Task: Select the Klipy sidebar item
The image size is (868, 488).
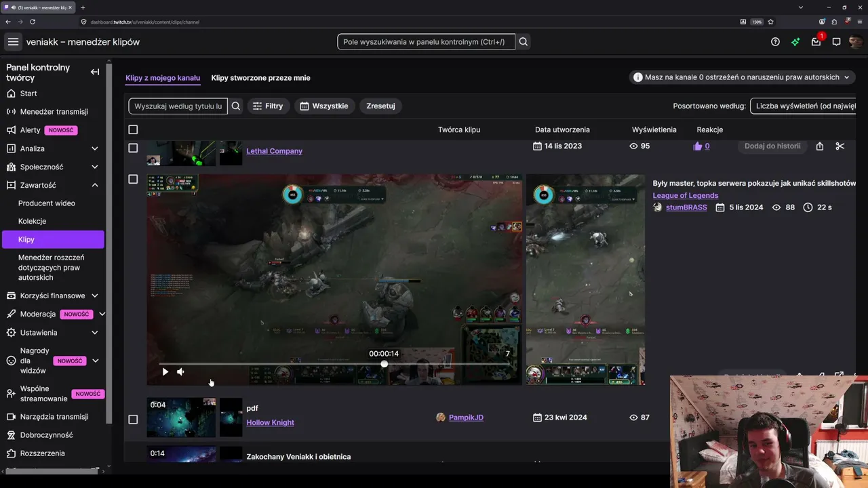Action: point(54,239)
